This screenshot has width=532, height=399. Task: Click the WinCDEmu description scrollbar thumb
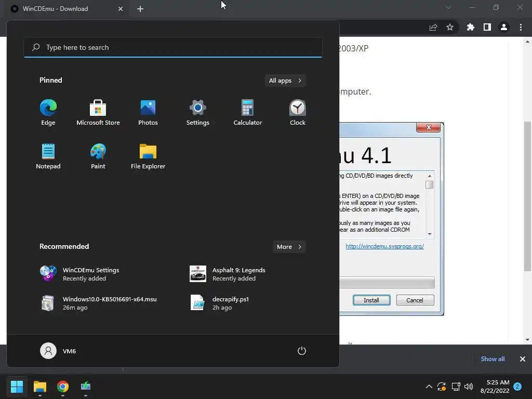tap(430, 184)
